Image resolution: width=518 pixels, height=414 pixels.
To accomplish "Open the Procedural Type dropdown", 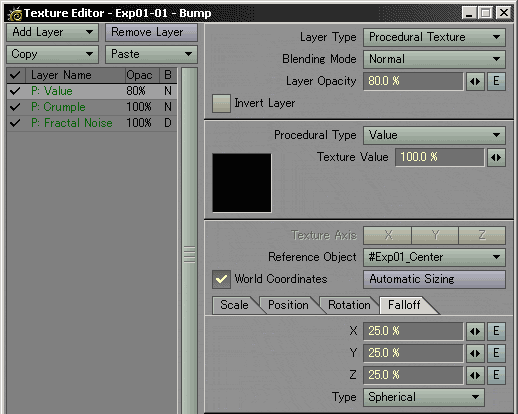I will point(434,135).
